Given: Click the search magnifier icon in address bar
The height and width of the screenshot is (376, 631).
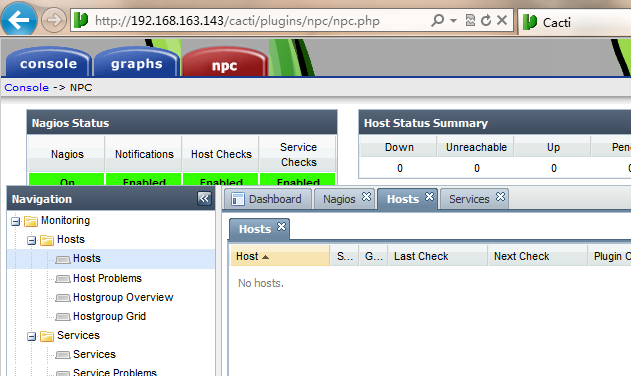Looking at the screenshot, I should point(437,20).
